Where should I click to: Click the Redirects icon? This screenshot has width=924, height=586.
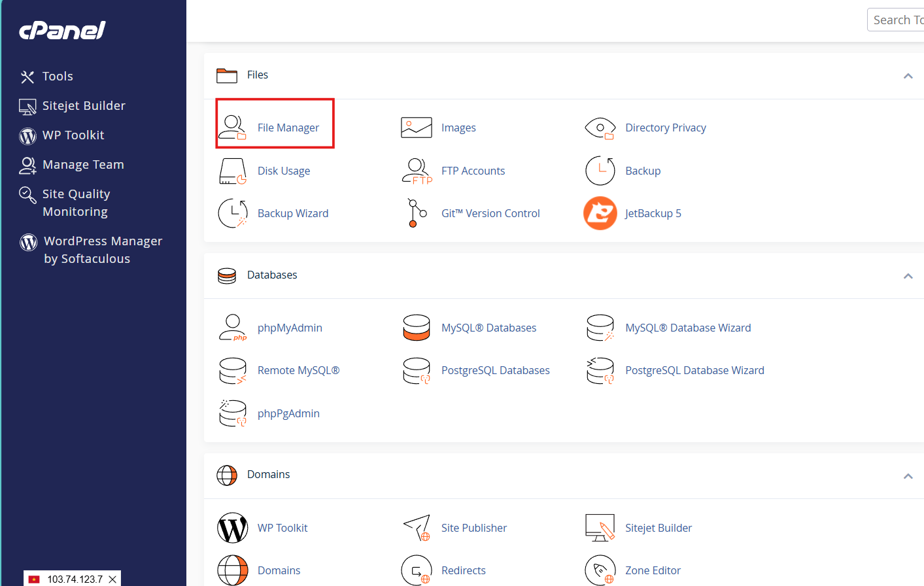tap(417, 570)
